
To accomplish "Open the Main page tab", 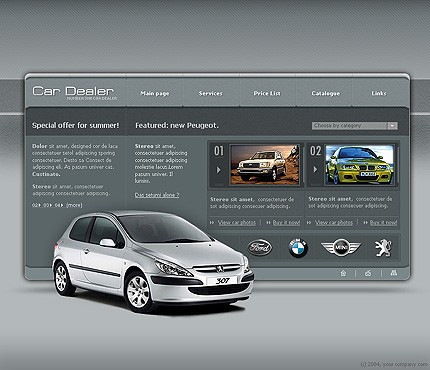I will [x=155, y=94].
